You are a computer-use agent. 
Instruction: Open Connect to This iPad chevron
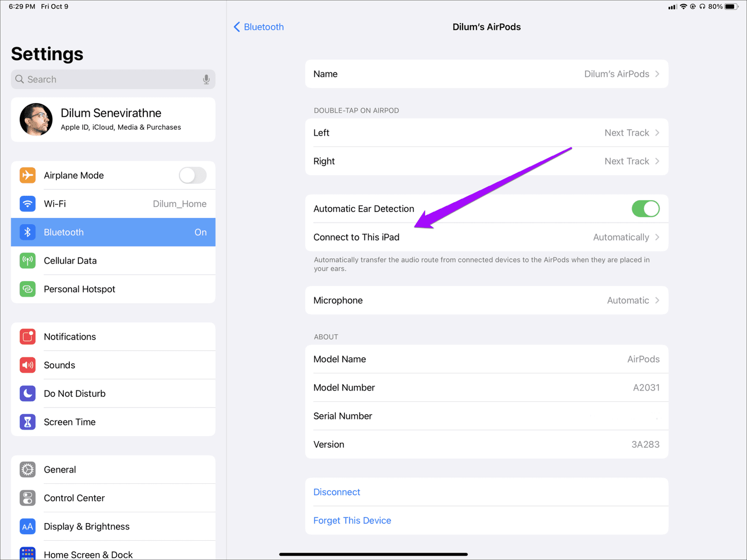[657, 237]
